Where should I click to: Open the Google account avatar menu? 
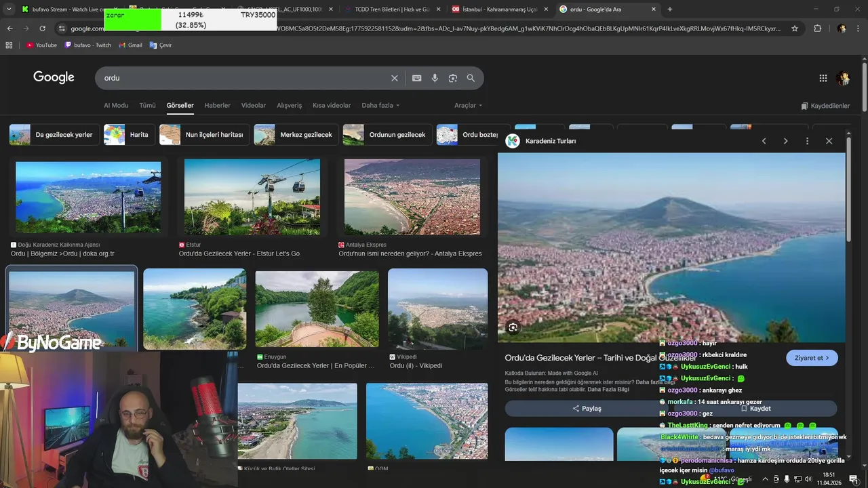(x=844, y=78)
